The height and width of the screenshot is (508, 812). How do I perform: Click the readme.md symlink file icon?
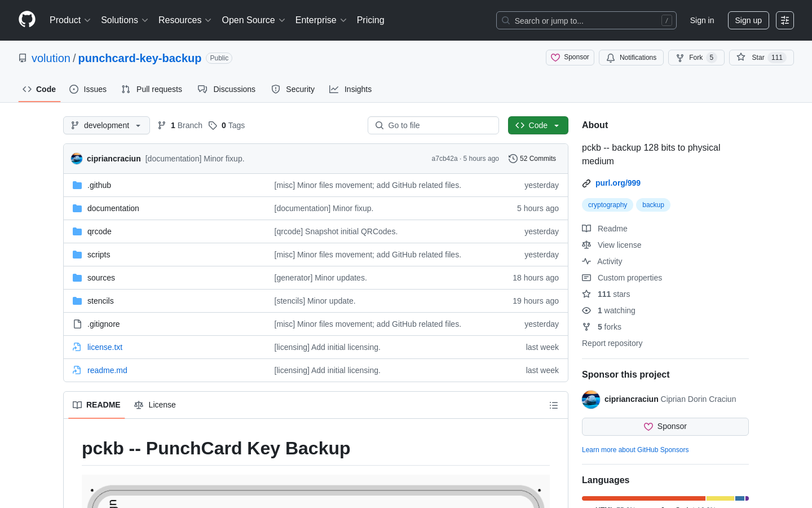(77, 370)
